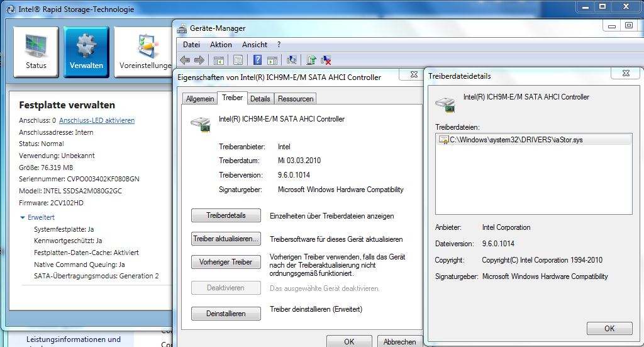Open the Voreinstellungen section

143,52
